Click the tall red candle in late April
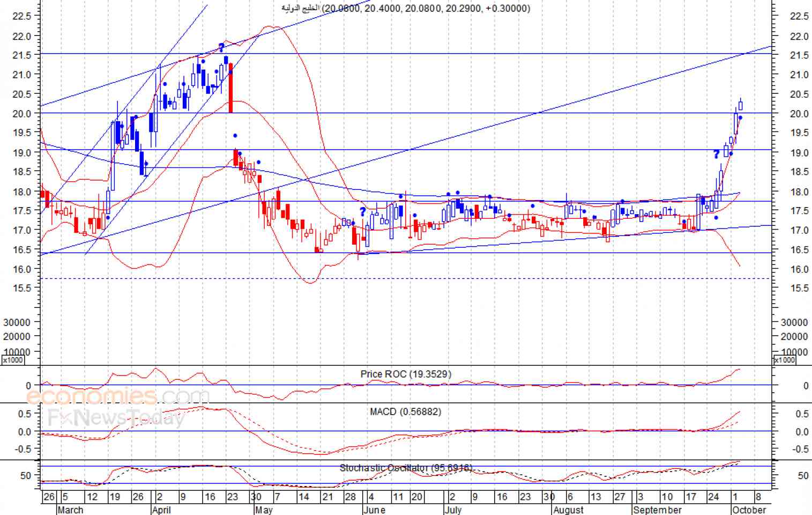812x515 pixels. [230, 88]
